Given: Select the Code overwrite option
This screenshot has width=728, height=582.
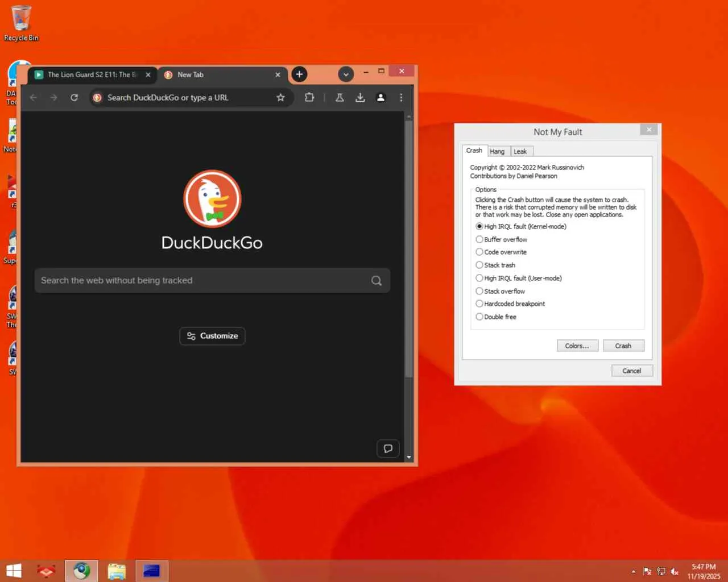Looking at the screenshot, I should (501, 252).
